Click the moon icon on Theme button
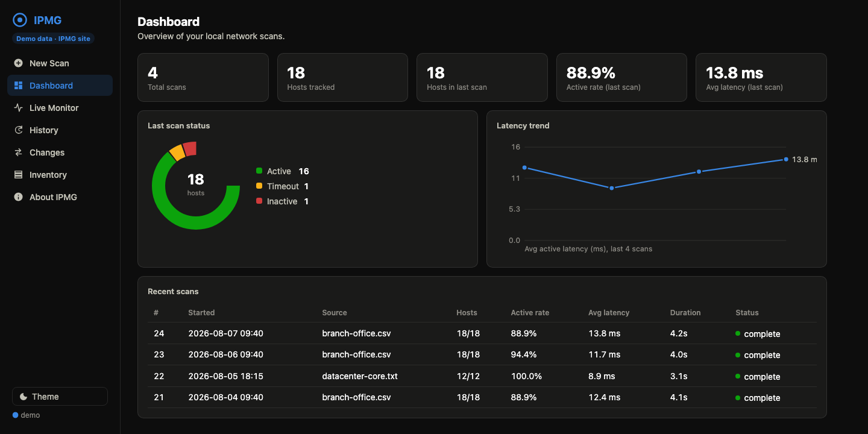This screenshot has height=434, width=868. pyautogui.click(x=24, y=397)
